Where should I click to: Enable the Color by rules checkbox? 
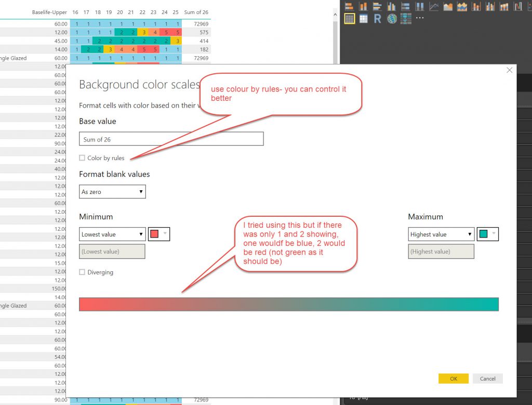[82, 158]
